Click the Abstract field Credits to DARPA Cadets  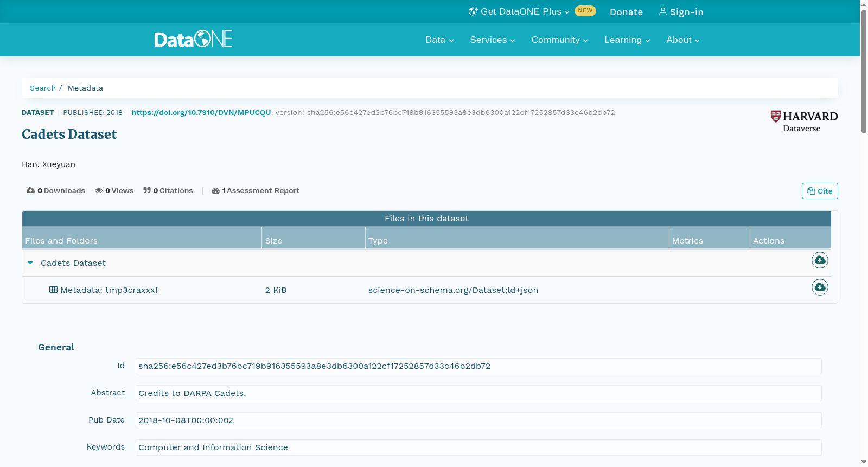tap(478, 393)
